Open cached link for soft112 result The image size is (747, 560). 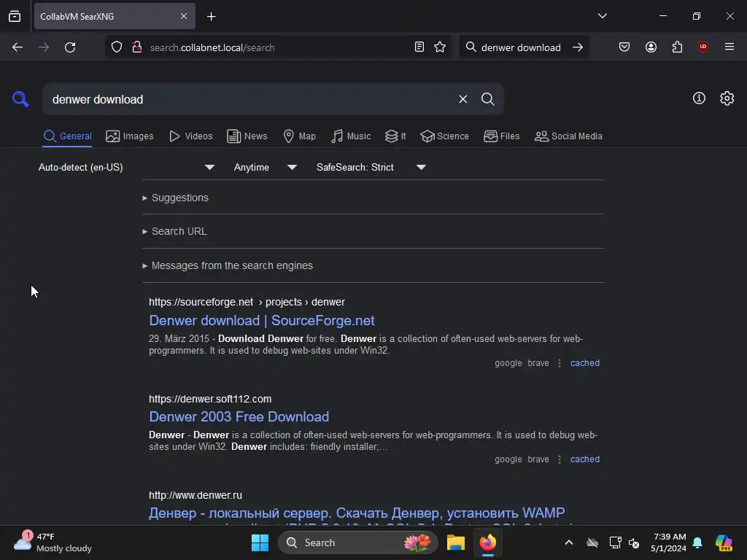(584, 459)
